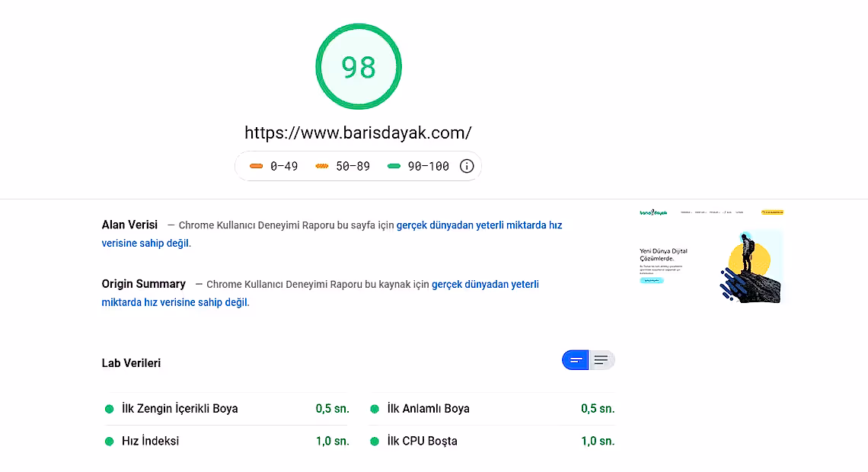Screen dimensions: 868x472
Task: Toggle the blue lab data view switch
Action: tap(576, 359)
